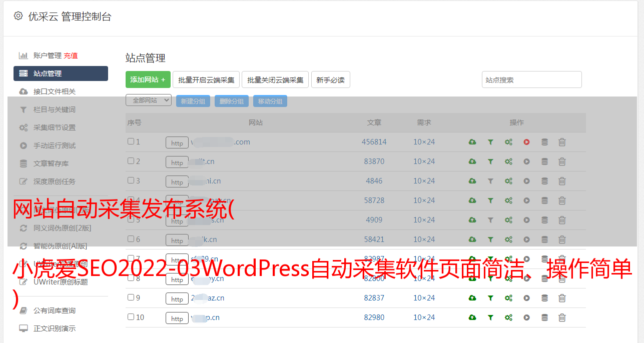Click article count 456814
Screen dimensions: 644x343
pos(374,142)
